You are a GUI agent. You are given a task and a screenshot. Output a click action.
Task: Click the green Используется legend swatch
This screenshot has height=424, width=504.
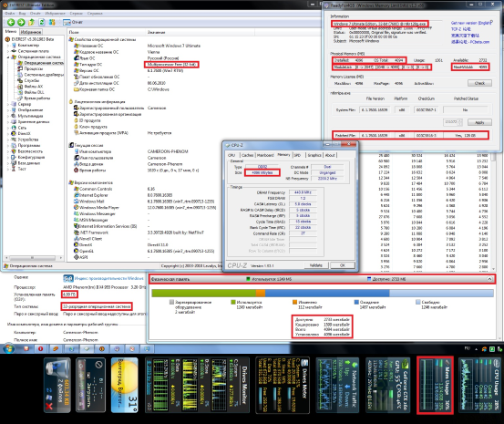click(x=233, y=302)
